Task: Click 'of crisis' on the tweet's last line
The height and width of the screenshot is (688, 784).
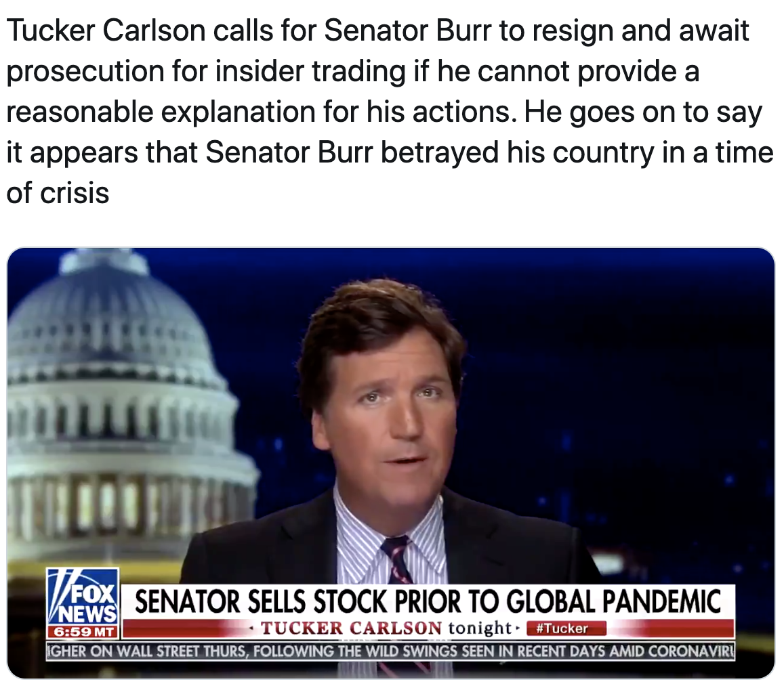Action: point(58,194)
